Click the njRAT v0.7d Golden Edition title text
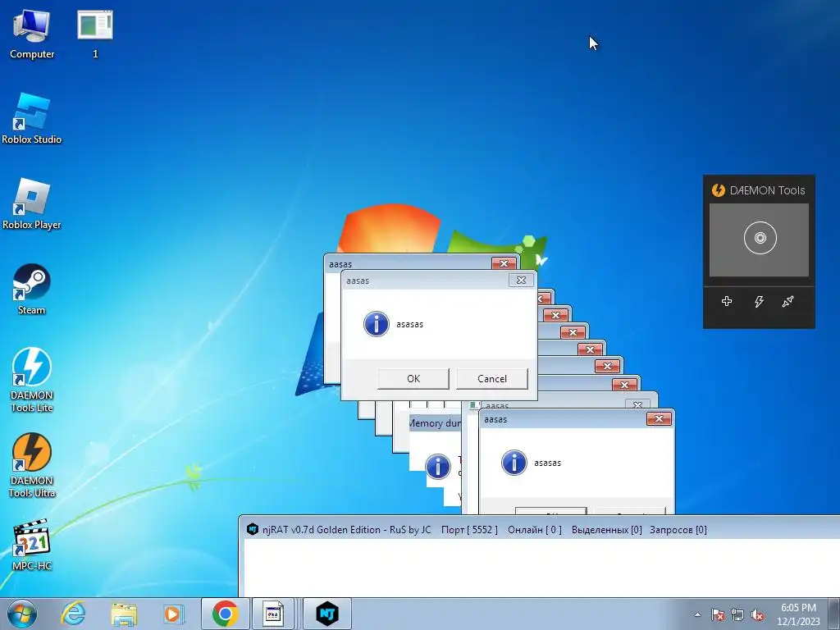 coord(347,530)
